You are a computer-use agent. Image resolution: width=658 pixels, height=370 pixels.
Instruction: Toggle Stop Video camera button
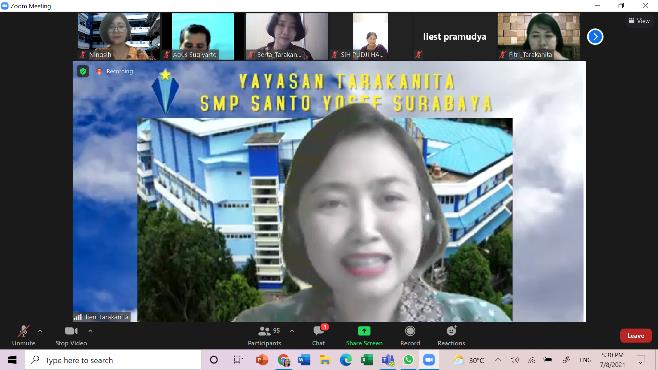[71, 336]
